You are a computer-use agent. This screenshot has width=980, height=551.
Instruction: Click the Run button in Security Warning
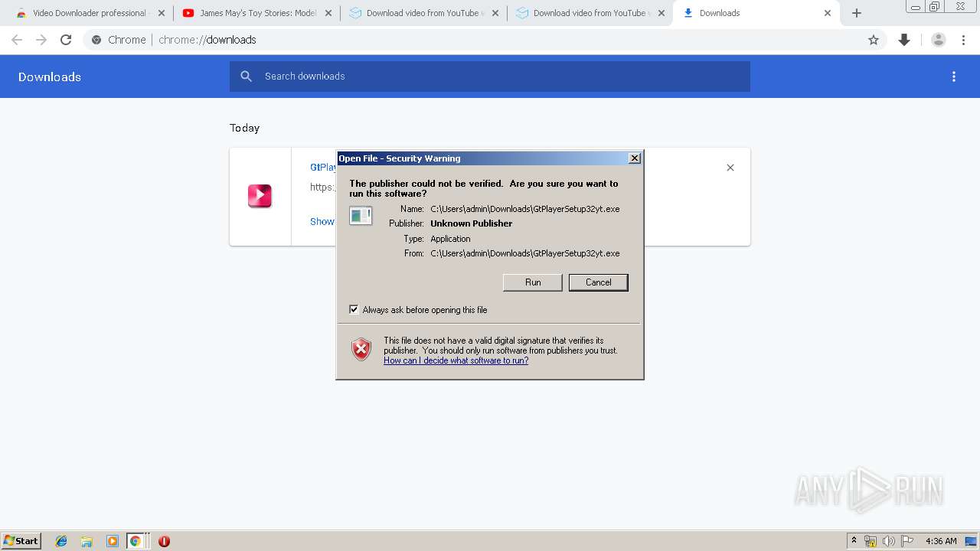[x=533, y=282]
